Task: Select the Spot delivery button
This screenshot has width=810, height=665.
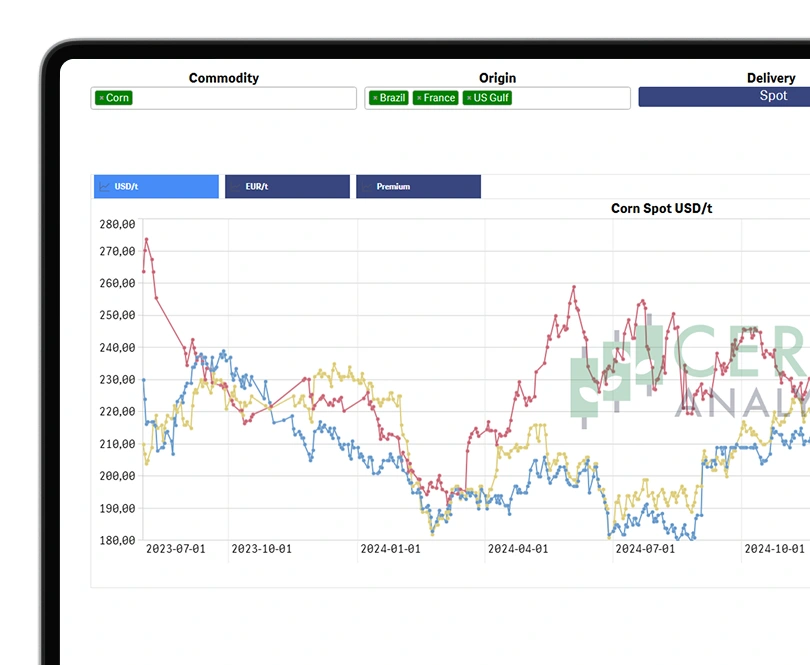Action: coord(724,97)
